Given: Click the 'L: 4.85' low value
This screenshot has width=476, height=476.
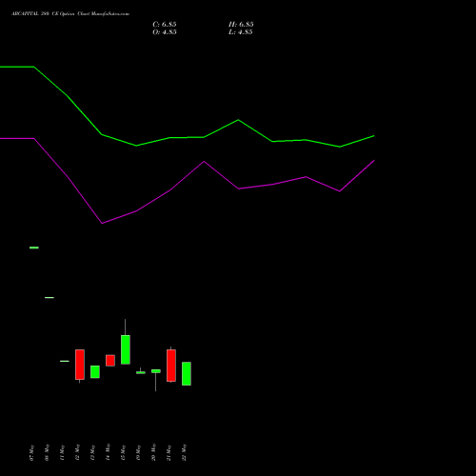Looking at the screenshot, I should tap(241, 32).
